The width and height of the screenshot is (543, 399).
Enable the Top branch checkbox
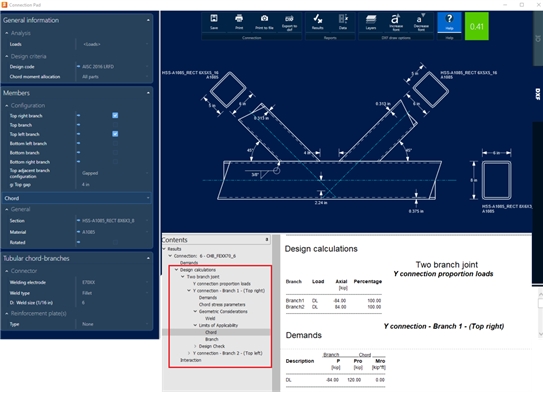click(115, 125)
